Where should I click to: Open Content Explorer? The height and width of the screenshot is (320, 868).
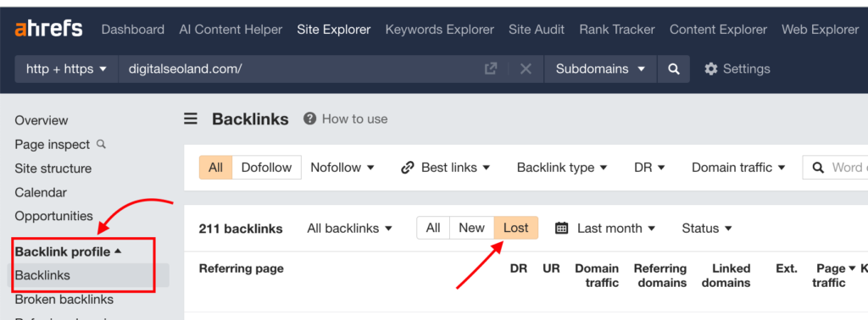(x=718, y=30)
